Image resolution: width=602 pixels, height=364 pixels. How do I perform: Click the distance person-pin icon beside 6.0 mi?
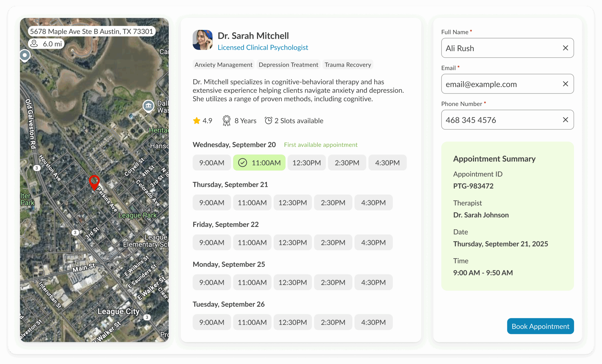click(x=34, y=43)
